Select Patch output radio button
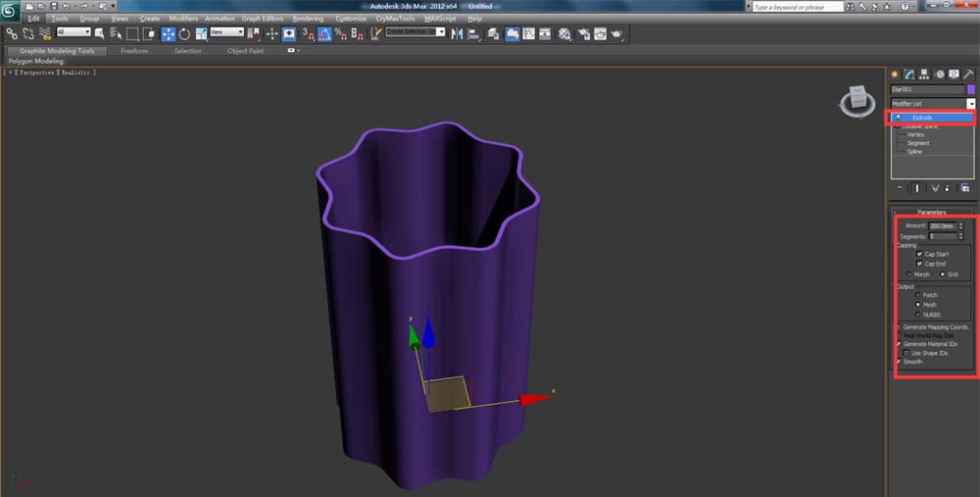 (917, 294)
